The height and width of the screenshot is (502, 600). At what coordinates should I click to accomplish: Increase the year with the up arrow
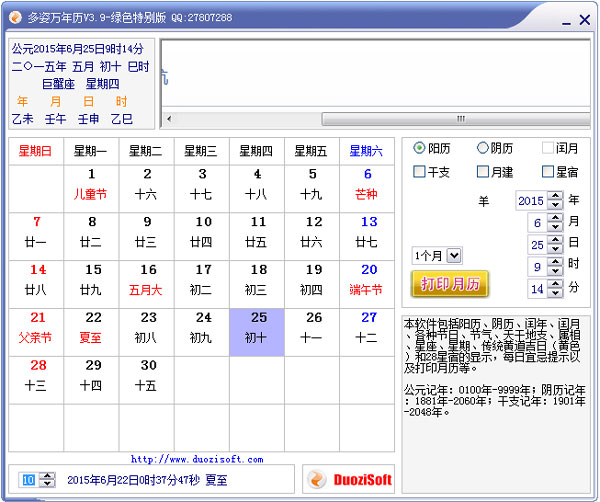(x=555, y=196)
